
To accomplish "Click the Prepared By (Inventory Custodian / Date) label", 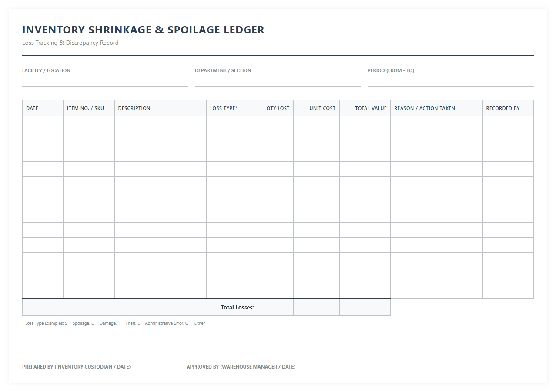I will [x=76, y=367].
